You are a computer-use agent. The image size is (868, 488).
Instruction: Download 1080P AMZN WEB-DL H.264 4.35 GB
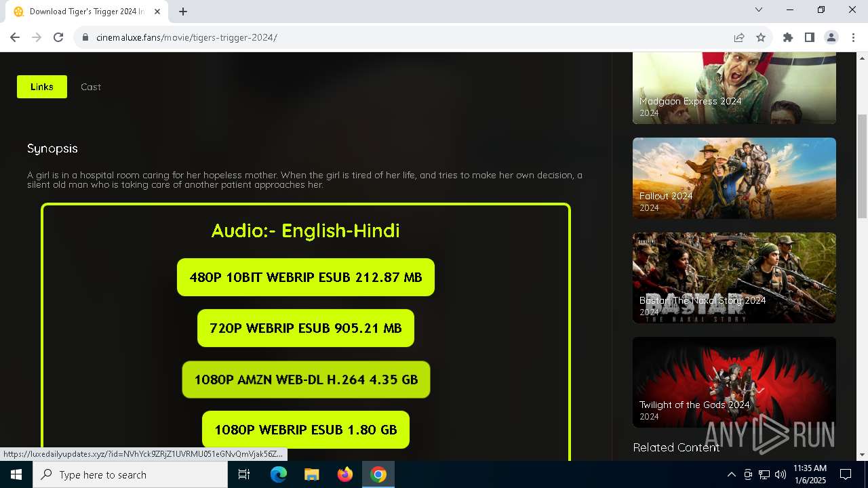click(306, 380)
